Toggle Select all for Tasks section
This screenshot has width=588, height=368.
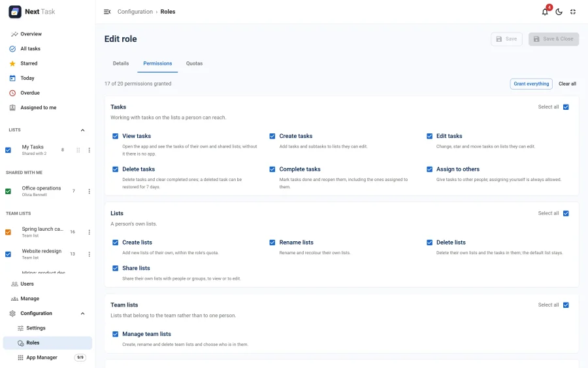pos(566,107)
